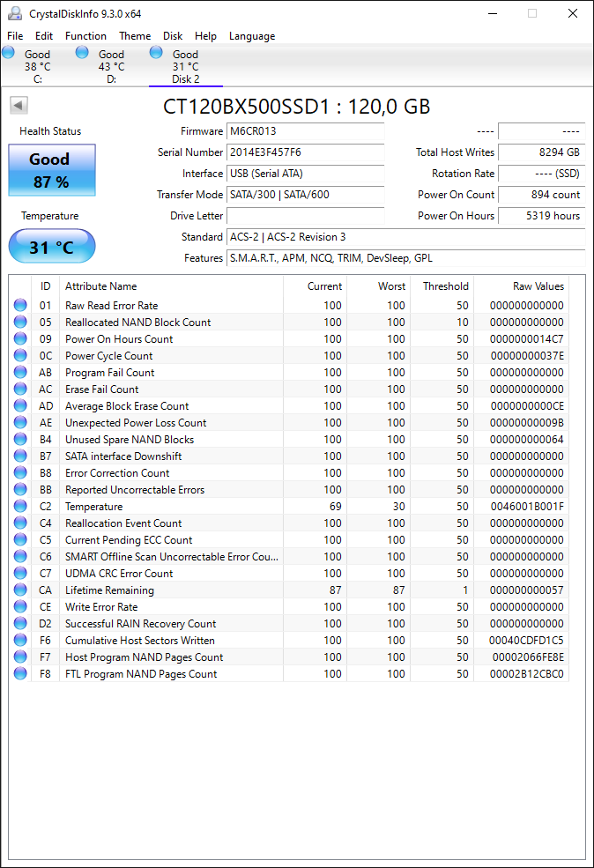Click status orb for Temperature attribute
Image resolution: width=594 pixels, height=868 pixels.
(20, 506)
